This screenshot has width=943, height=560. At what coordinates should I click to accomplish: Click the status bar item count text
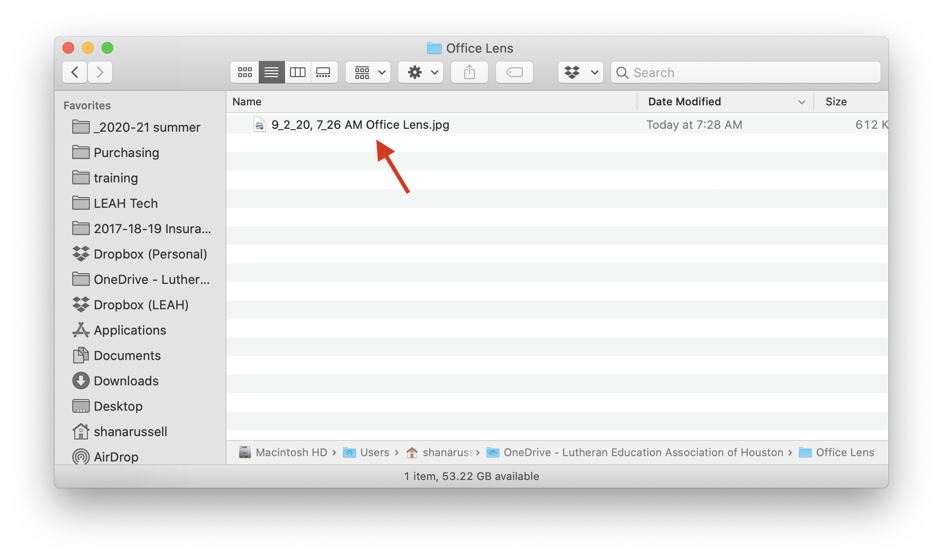point(471,476)
